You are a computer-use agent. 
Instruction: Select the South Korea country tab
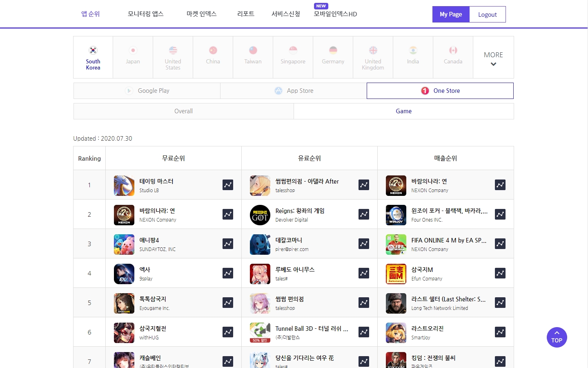pos(93,57)
